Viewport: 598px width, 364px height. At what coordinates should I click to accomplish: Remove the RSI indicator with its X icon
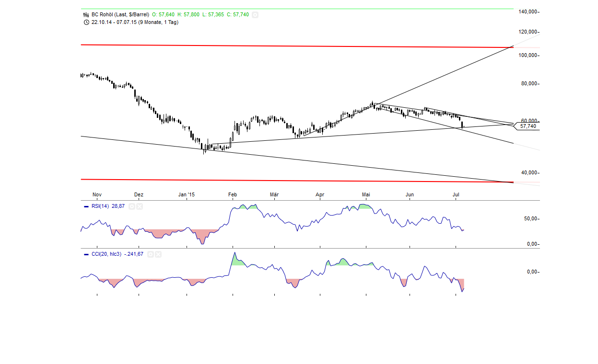[x=140, y=206]
